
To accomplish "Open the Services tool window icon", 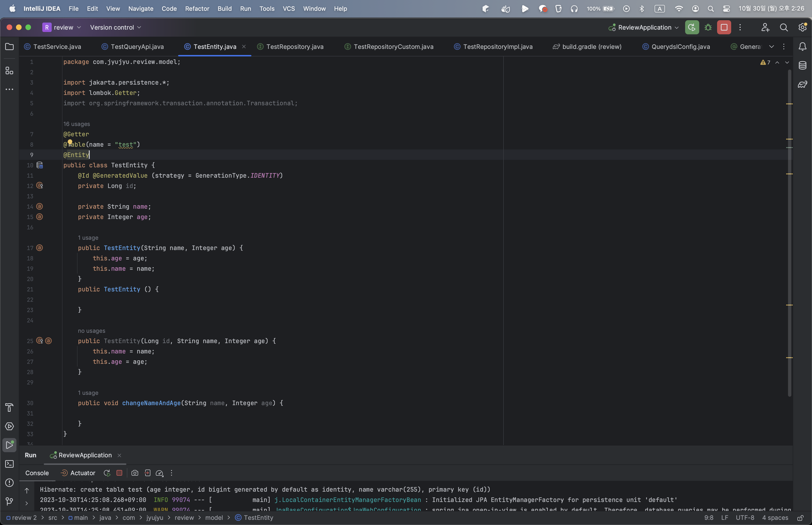I will click(x=10, y=426).
